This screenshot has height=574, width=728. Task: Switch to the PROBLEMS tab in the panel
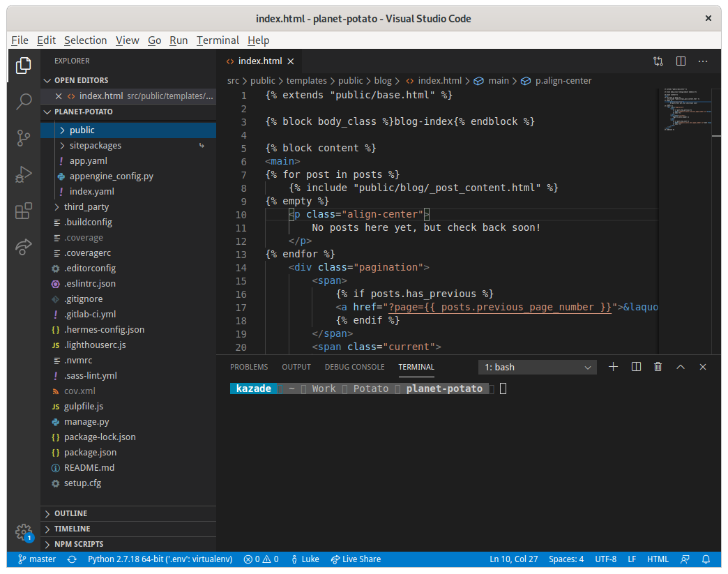(248, 366)
